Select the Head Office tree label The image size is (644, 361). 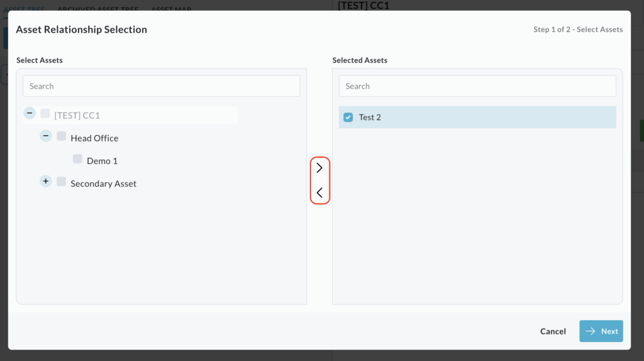94,138
